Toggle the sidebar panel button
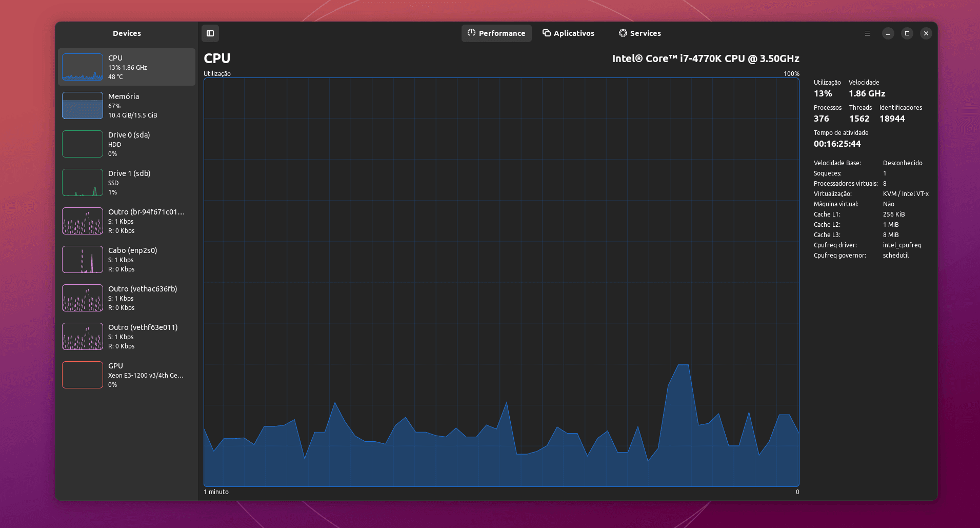Viewport: 980px width, 528px height. click(x=210, y=33)
